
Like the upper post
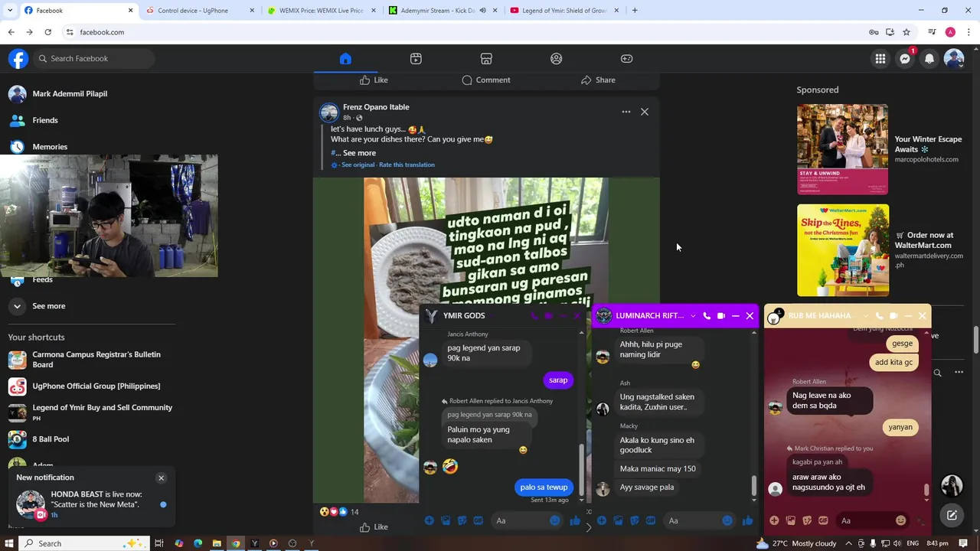point(374,80)
